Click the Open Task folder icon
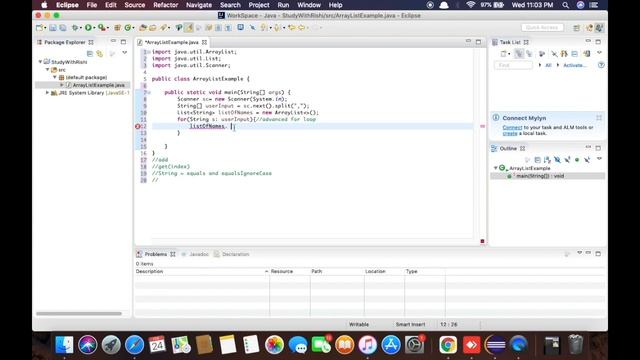 tap(152, 28)
